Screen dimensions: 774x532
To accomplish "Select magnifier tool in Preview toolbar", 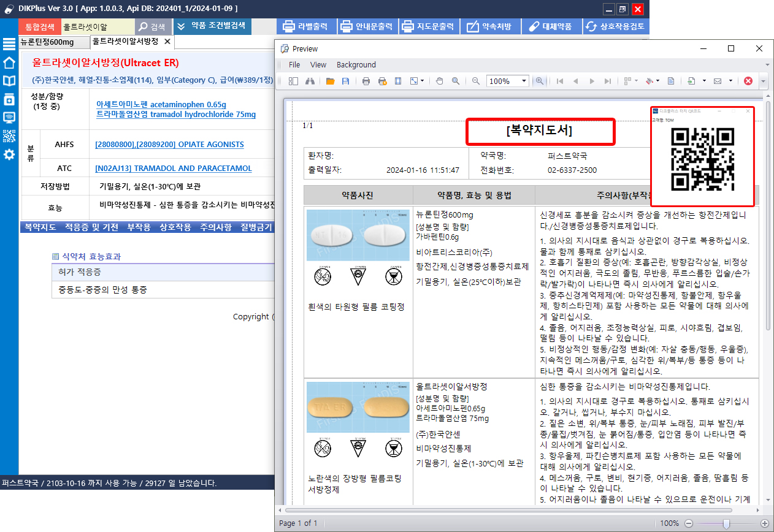I will coord(456,81).
